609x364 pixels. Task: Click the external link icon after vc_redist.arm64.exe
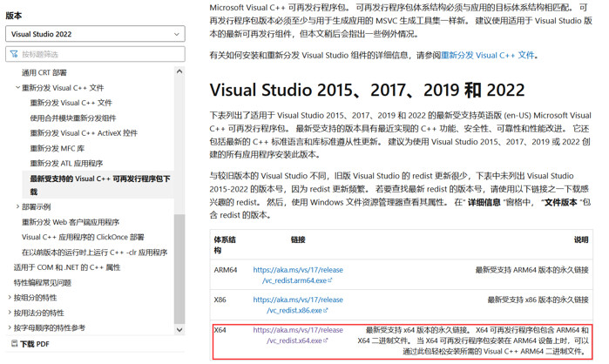click(330, 280)
